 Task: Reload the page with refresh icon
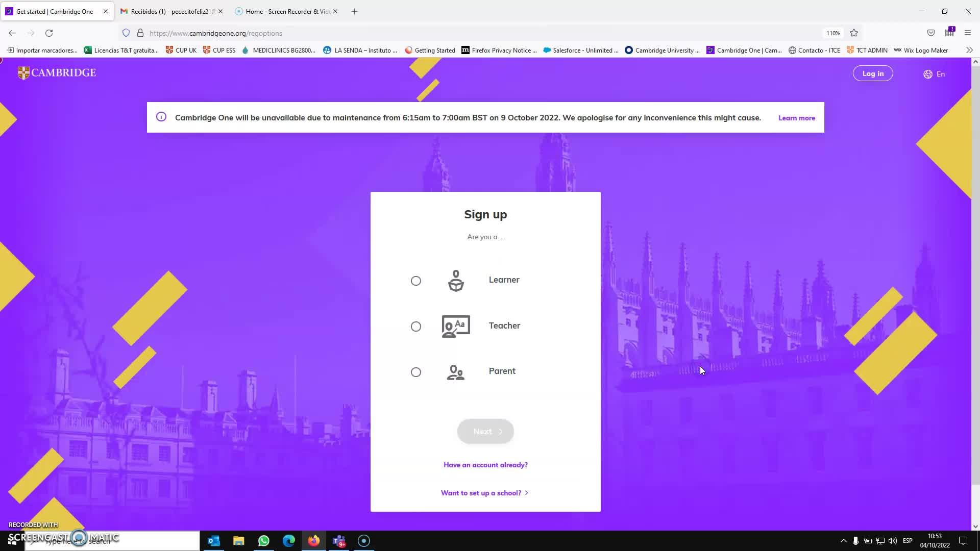[x=49, y=33]
